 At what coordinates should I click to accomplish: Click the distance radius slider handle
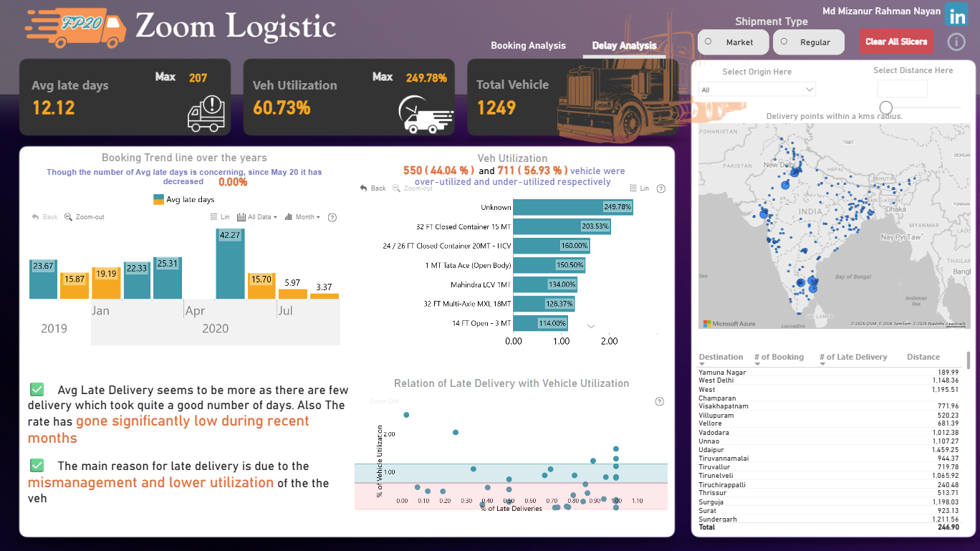[x=886, y=107]
